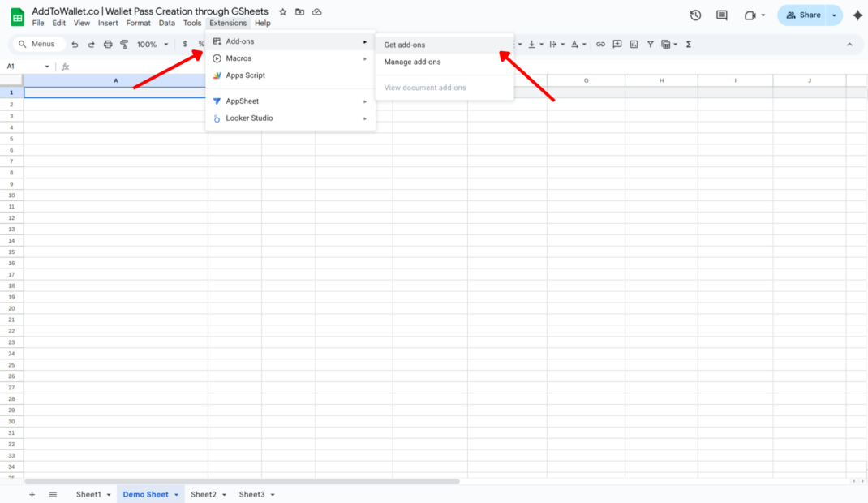Create a filter using the funnel icon
Viewport: 868px width, 503px height.
(x=650, y=44)
